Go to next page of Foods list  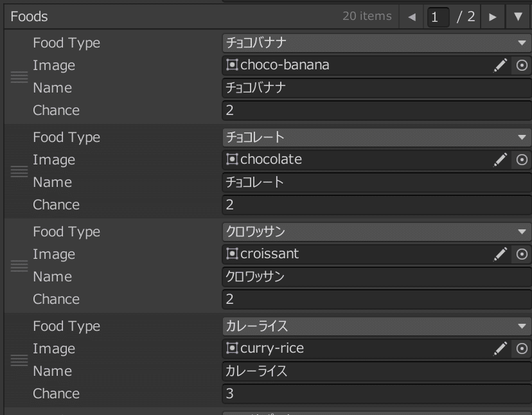493,17
